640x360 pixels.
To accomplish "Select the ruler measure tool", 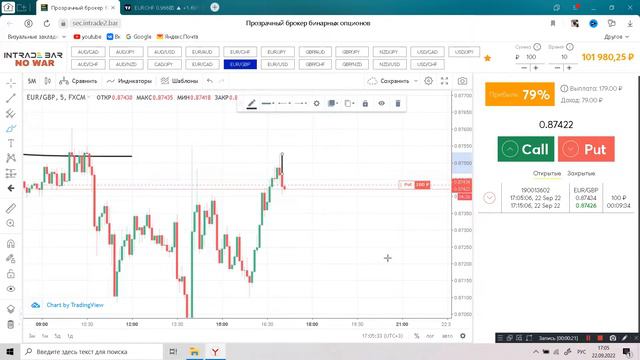I will (x=11, y=208).
